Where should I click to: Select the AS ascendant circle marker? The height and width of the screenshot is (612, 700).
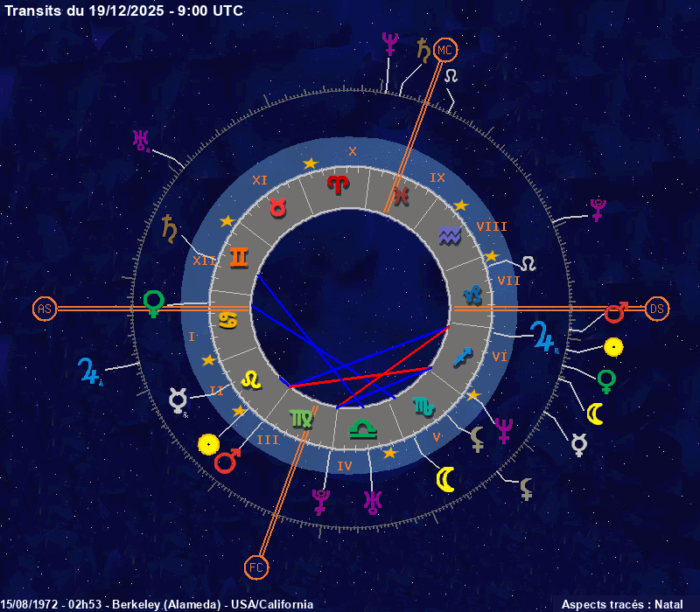45,309
